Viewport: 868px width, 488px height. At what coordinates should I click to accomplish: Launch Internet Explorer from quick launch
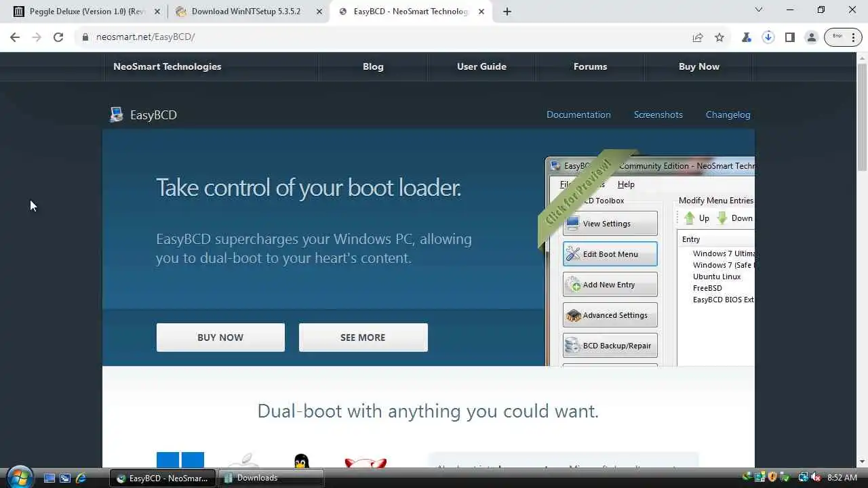pyautogui.click(x=81, y=478)
